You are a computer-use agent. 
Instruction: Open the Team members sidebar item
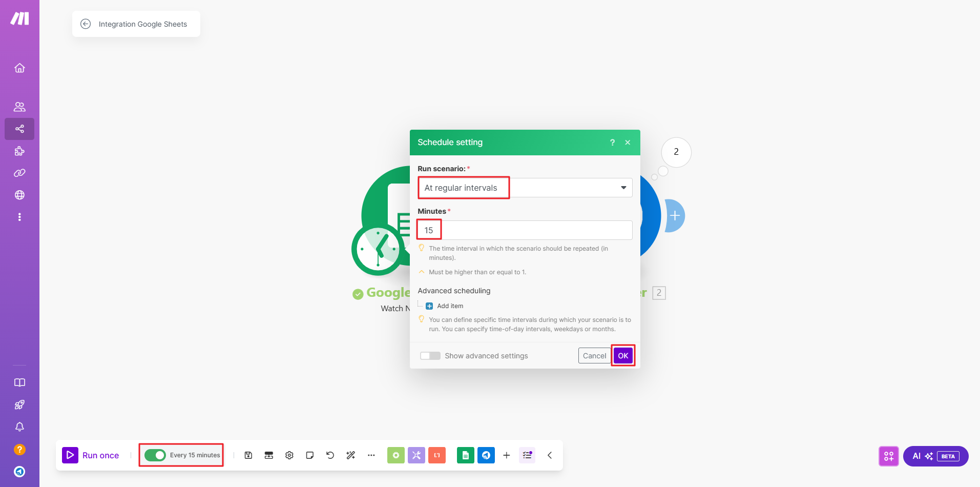(x=19, y=107)
